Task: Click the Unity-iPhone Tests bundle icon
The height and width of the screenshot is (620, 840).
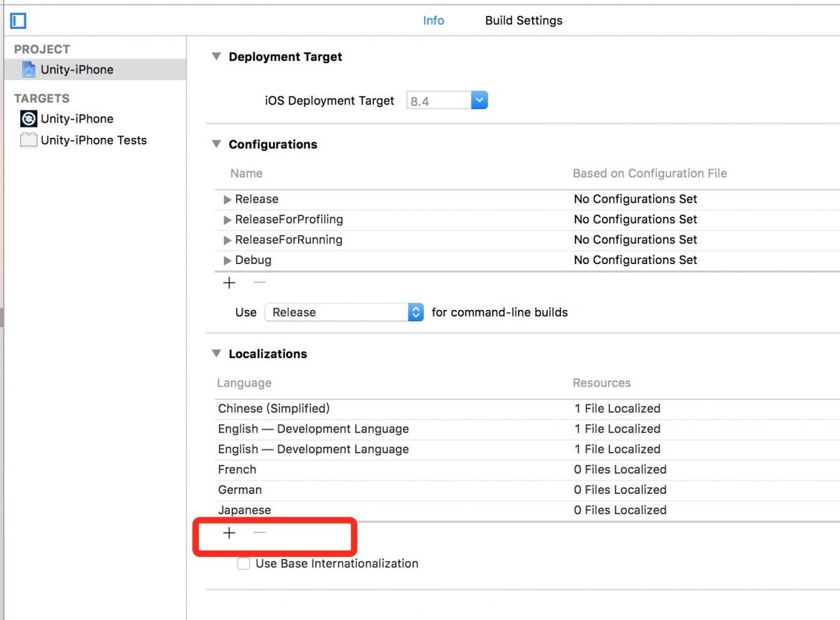Action: (29, 140)
